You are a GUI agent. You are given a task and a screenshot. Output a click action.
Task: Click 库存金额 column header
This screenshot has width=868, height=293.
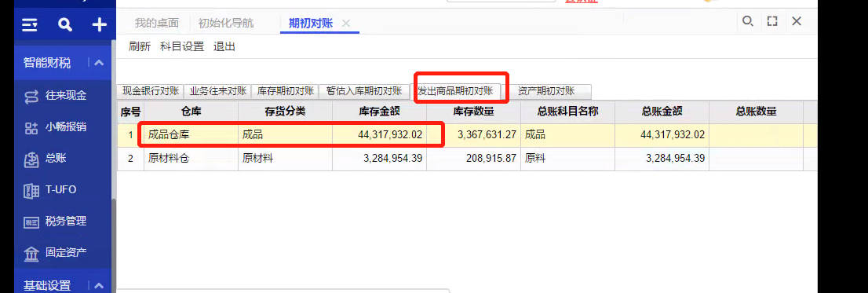[379, 112]
